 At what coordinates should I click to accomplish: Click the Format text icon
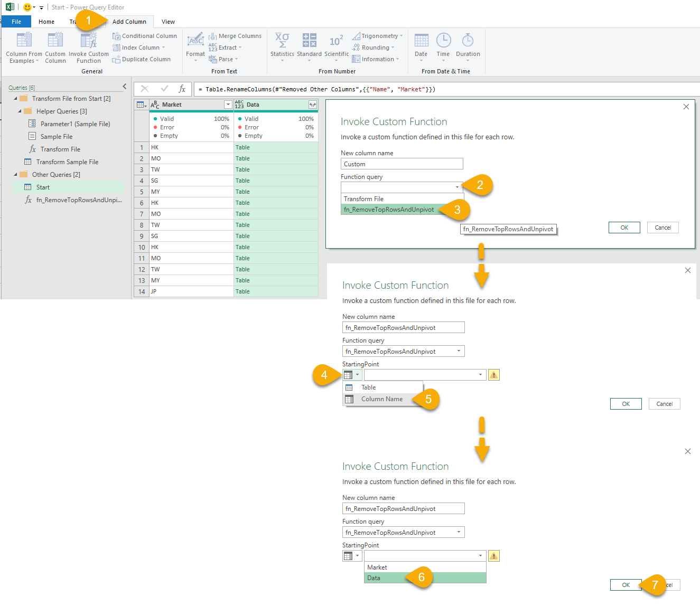pyautogui.click(x=195, y=41)
